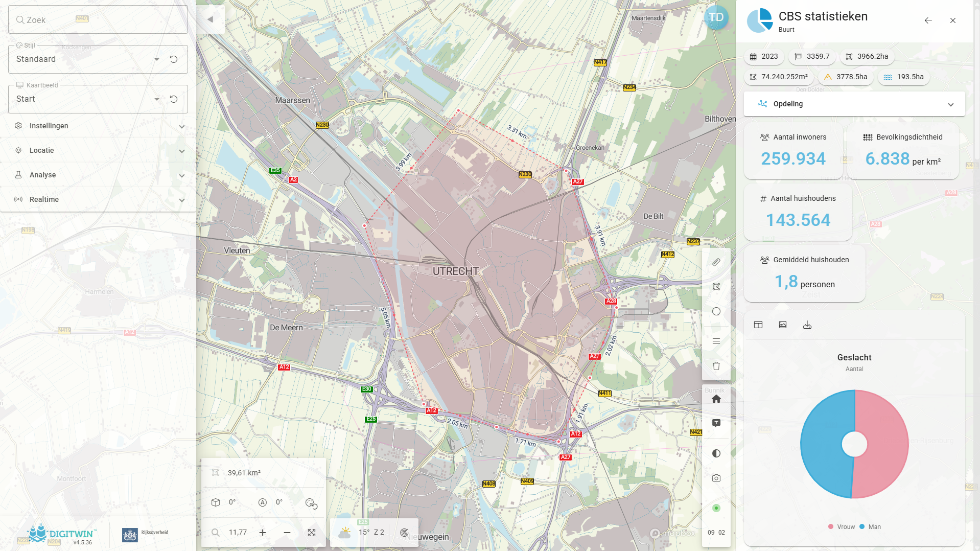Viewport: 980px width, 551px height.
Task: Open the Stijl Standaard dropdown
Action: click(x=156, y=59)
